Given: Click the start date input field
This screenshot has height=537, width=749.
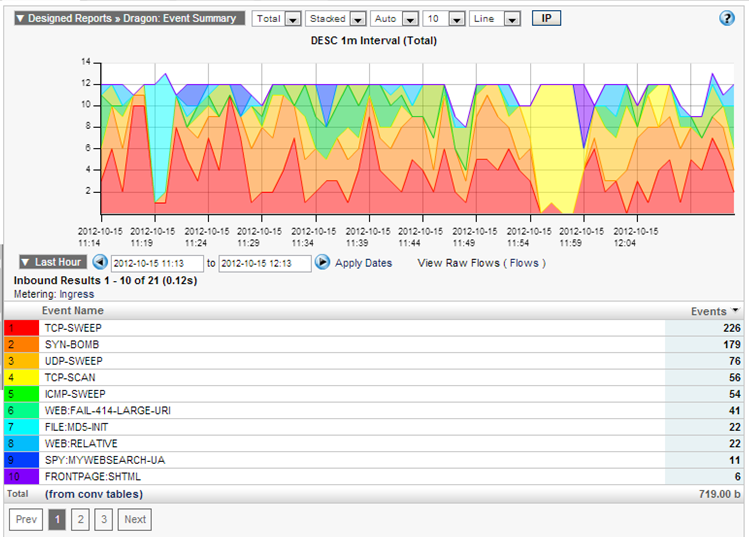Looking at the screenshot, I should pos(157,263).
